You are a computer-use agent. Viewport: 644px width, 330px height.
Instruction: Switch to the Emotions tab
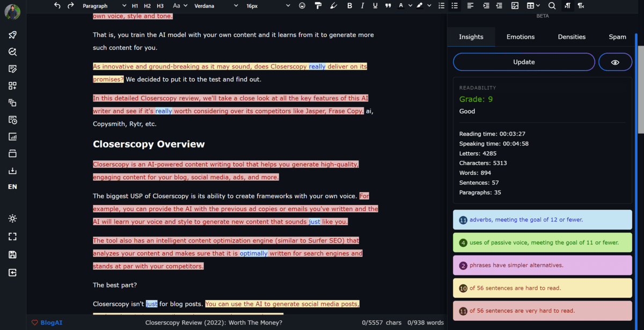point(521,37)
